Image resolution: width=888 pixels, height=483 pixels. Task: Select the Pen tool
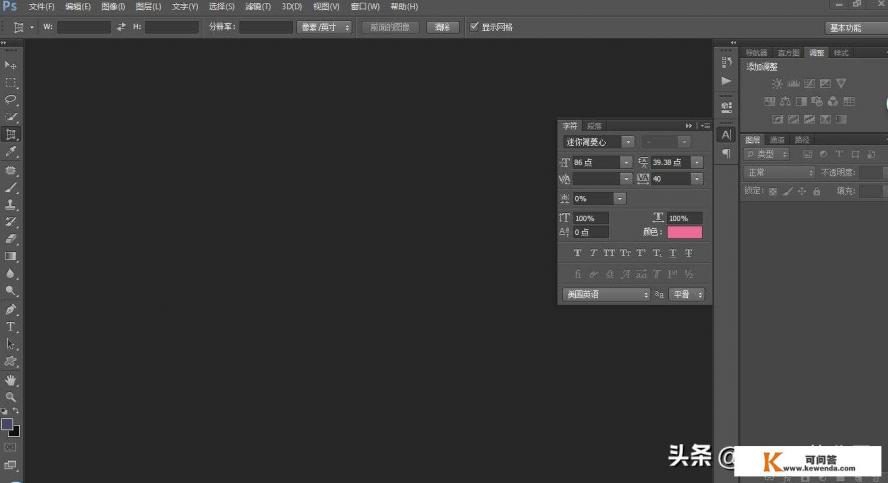[x=10, y=309]
